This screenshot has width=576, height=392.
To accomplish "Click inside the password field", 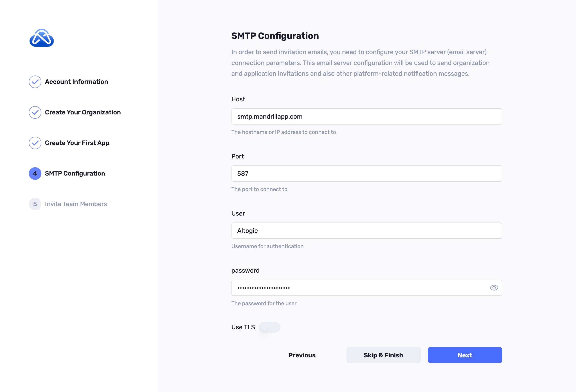I will pyautogui.click(x=359, y=288).
